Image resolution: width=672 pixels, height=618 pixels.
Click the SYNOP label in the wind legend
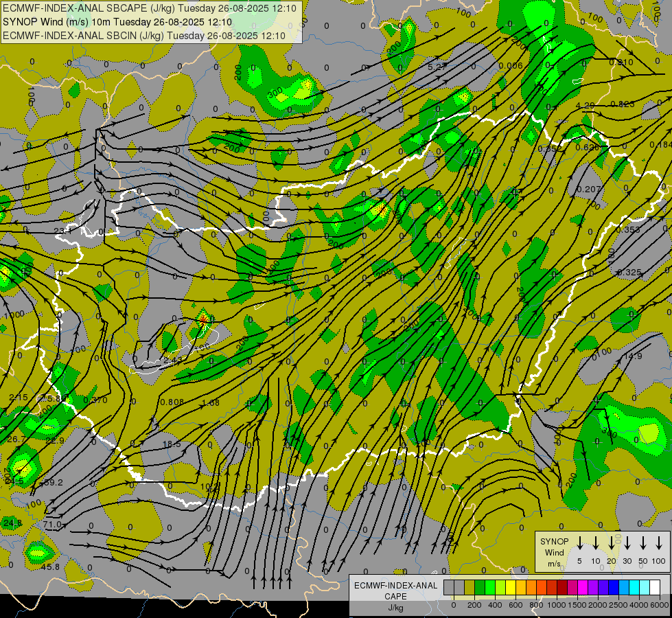coord(554,542)
